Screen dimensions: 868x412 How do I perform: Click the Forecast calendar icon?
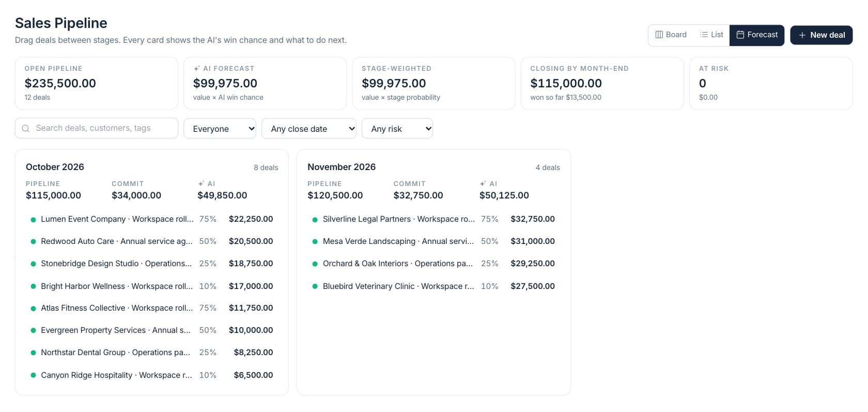tap(740, 35)
